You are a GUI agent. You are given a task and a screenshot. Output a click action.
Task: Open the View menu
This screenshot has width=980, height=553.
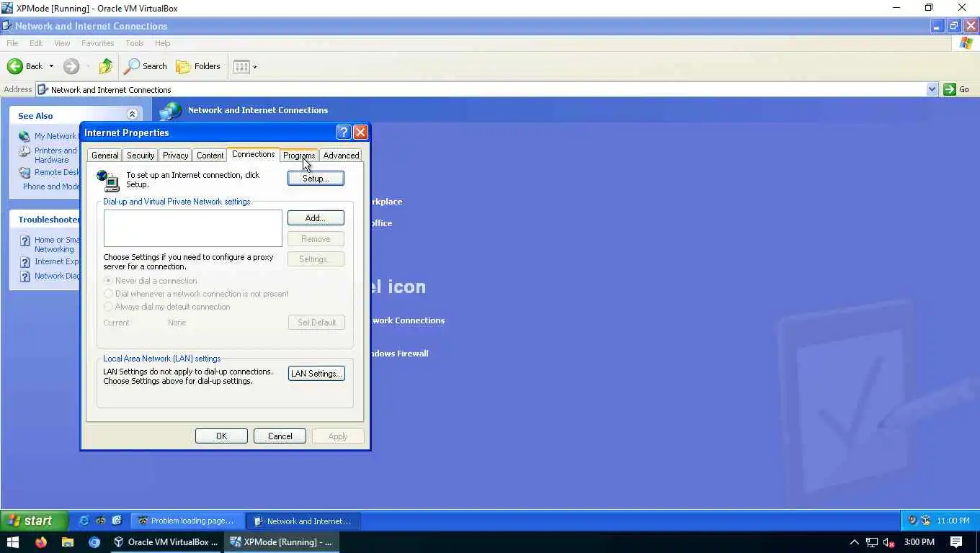[x=62, y=43]
